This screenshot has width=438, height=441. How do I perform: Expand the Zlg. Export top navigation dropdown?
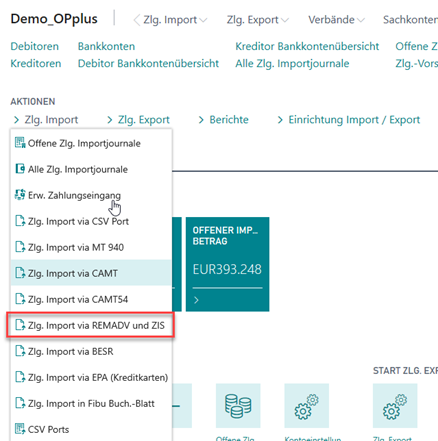[x=258, y=20]
